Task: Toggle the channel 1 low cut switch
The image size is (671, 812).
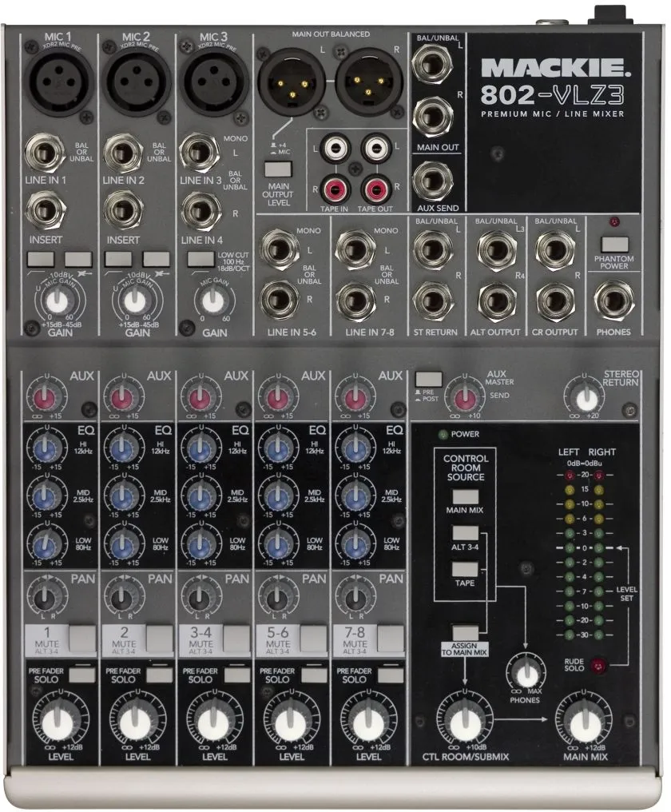Action: [x=40, y=259]
